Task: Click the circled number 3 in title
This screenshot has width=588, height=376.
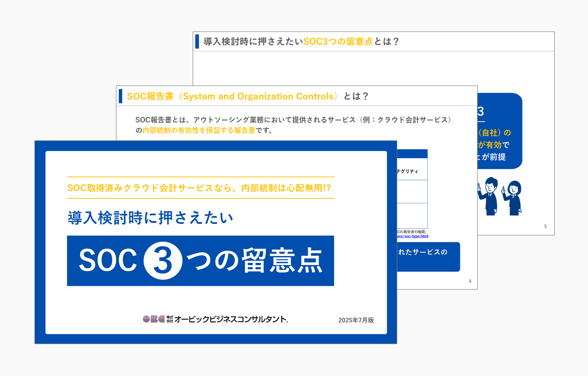Action: pos(163,261)
